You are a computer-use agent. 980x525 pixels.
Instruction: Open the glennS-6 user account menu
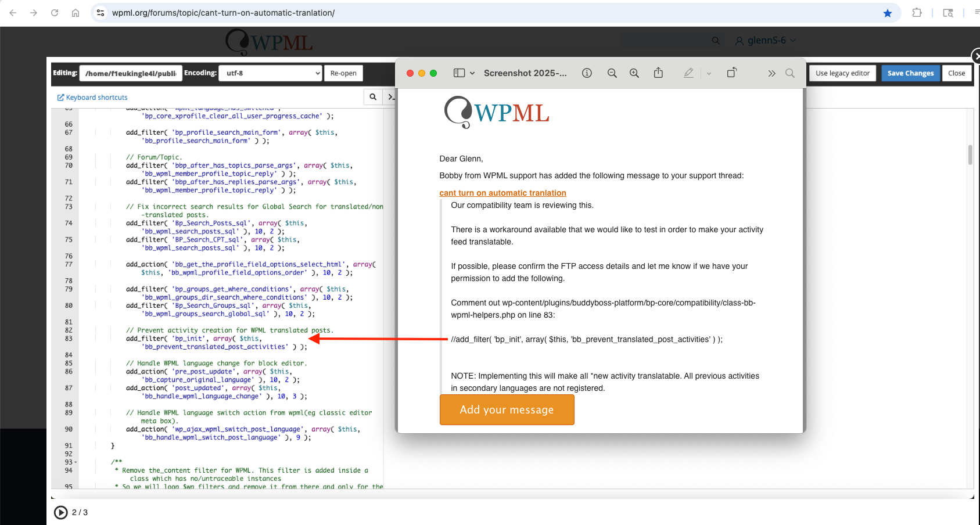coord(766,41)
